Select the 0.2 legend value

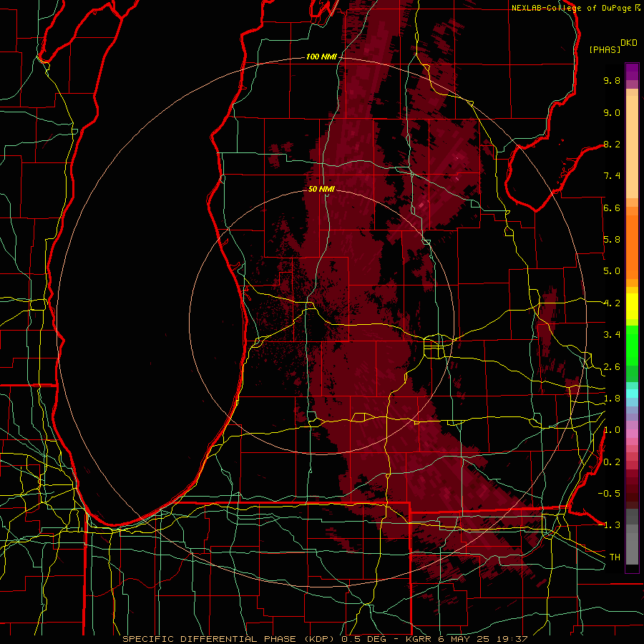click(612, 462)
